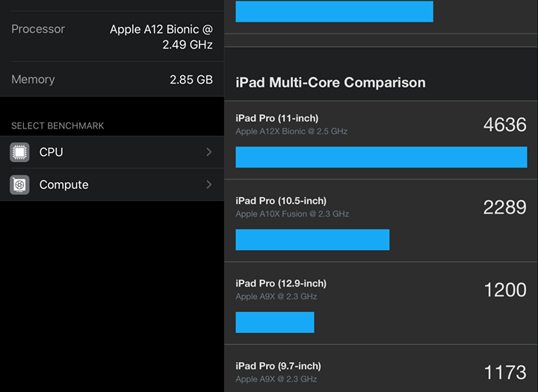The image size is (538, 392).
Task: Open the CPU benchmark chevron arrow
Action: point(208,152)
